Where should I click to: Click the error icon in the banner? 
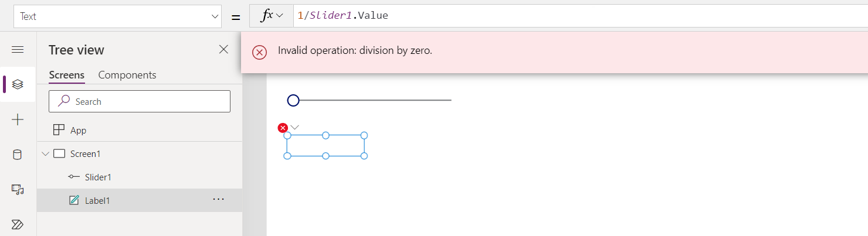tap(259, 52)
